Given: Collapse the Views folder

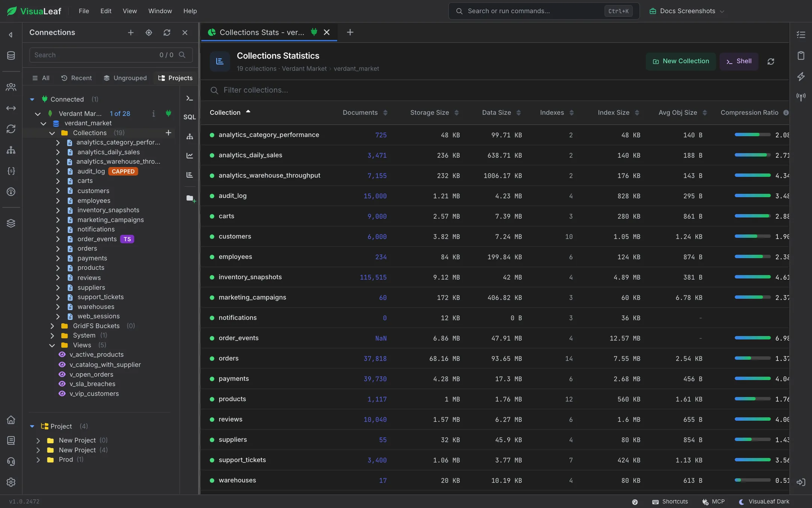Looking at the screenshot, I should (x=52, y=345).
